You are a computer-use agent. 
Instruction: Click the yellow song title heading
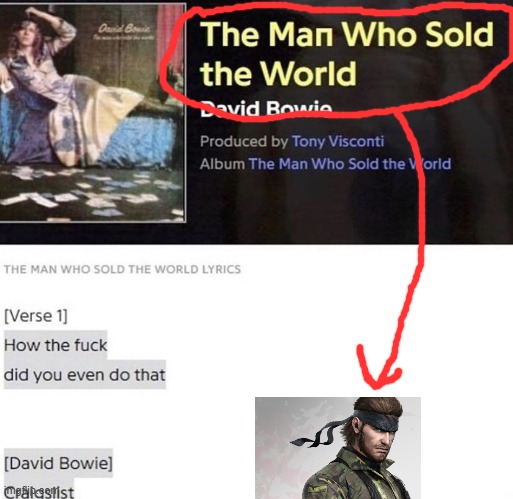point(347,53)
